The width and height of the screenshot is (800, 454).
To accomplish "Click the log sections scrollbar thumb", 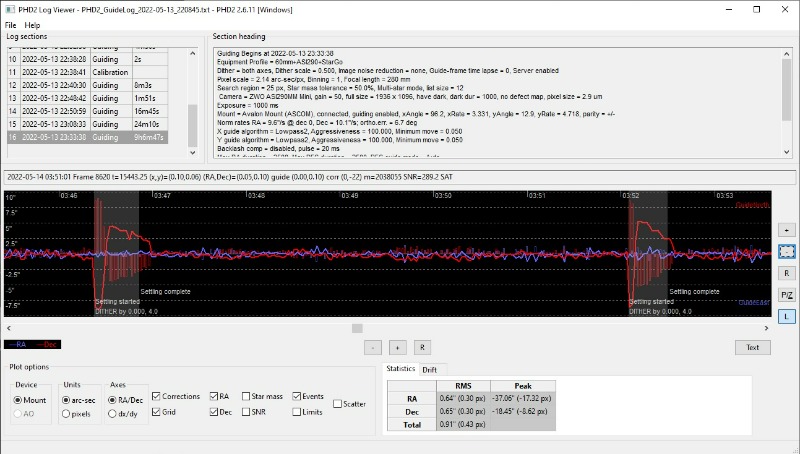I will (x=192, y=125).
